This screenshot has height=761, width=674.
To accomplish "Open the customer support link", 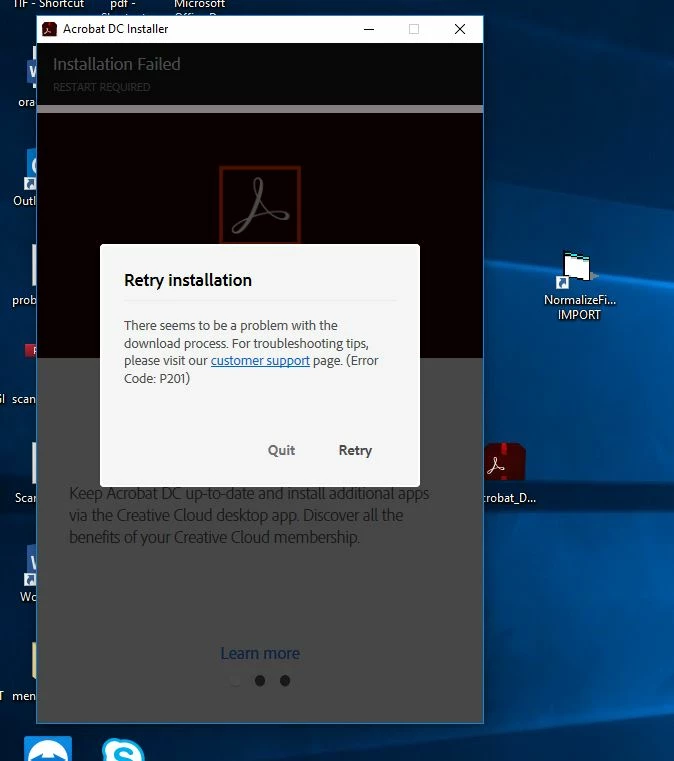I will (x=260, y=361).
